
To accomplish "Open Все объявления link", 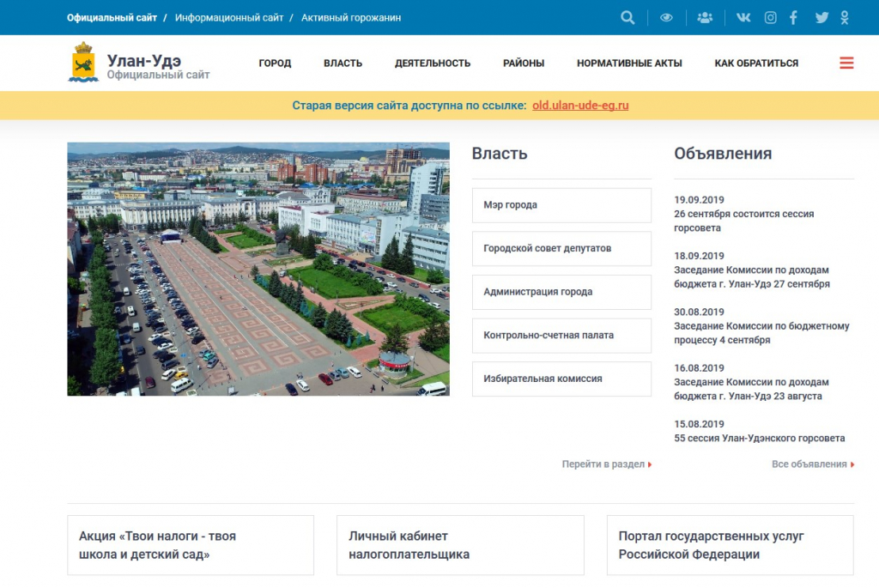I will point(812,464).
